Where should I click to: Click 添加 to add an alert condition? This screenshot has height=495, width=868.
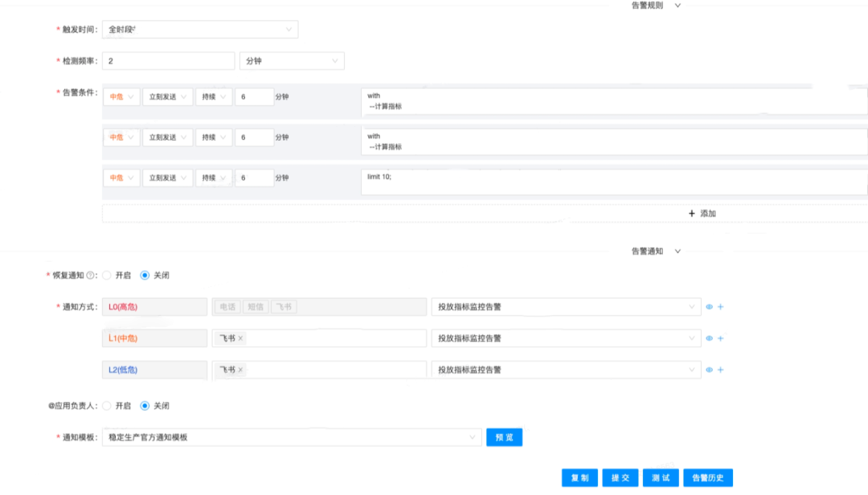[x=702, y=214]
